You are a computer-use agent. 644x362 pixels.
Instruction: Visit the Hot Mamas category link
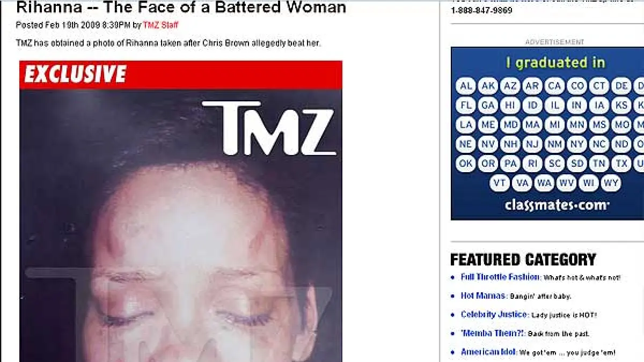click(483, 296)
